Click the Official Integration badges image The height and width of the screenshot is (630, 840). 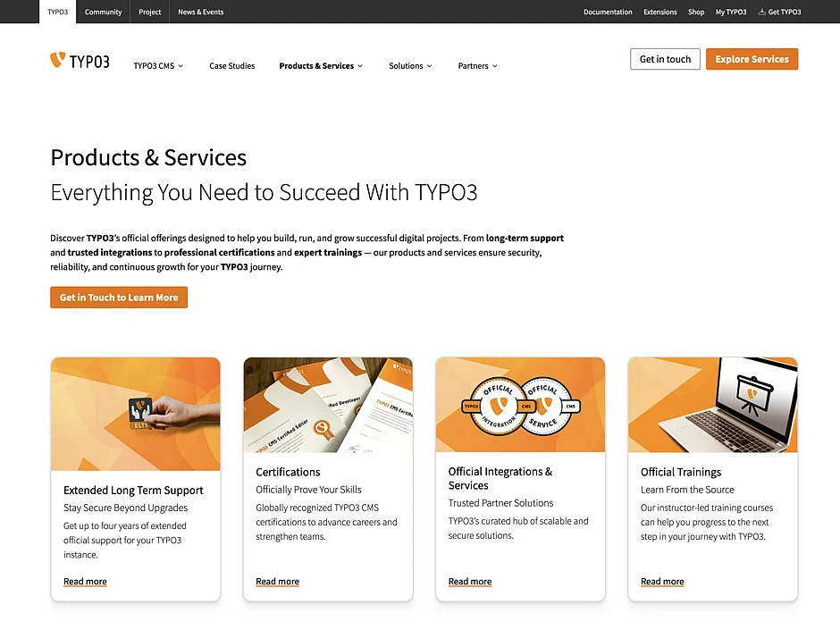[520, 405]
